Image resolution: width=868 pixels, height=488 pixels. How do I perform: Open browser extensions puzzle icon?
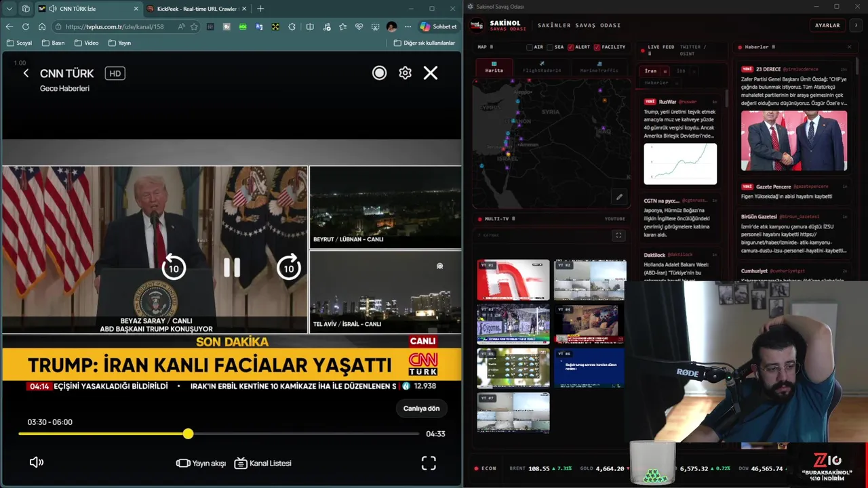pos(292,26)
